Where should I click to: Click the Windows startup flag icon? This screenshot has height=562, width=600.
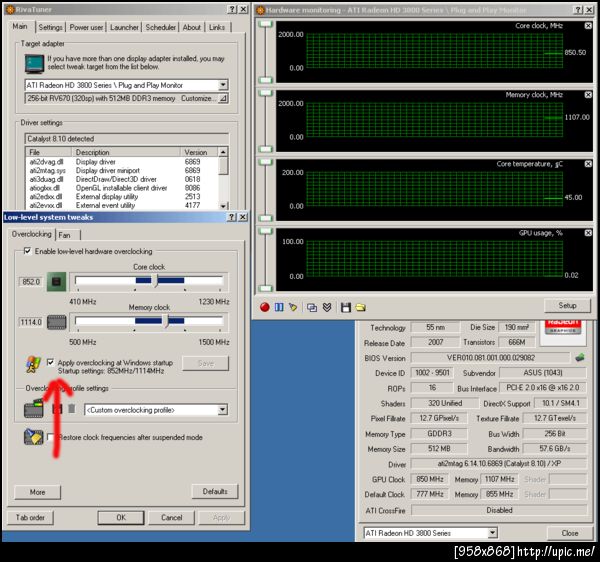click(x=33, y=364)
